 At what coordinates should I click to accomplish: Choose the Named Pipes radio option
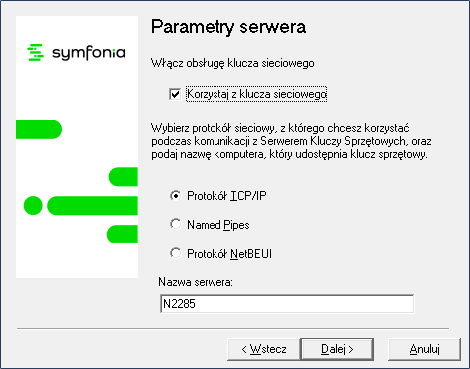click(175, 224)
